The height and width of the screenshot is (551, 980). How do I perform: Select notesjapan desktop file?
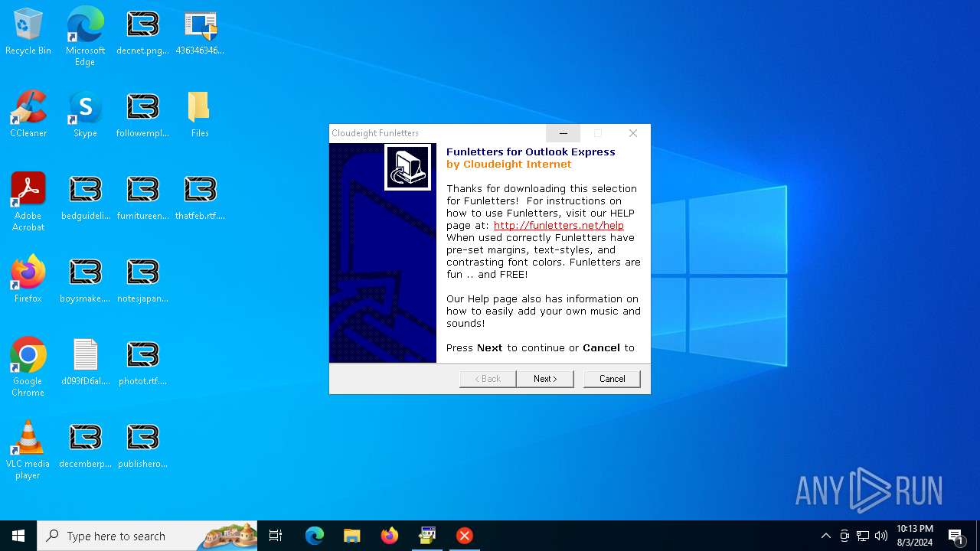(142, 280)
